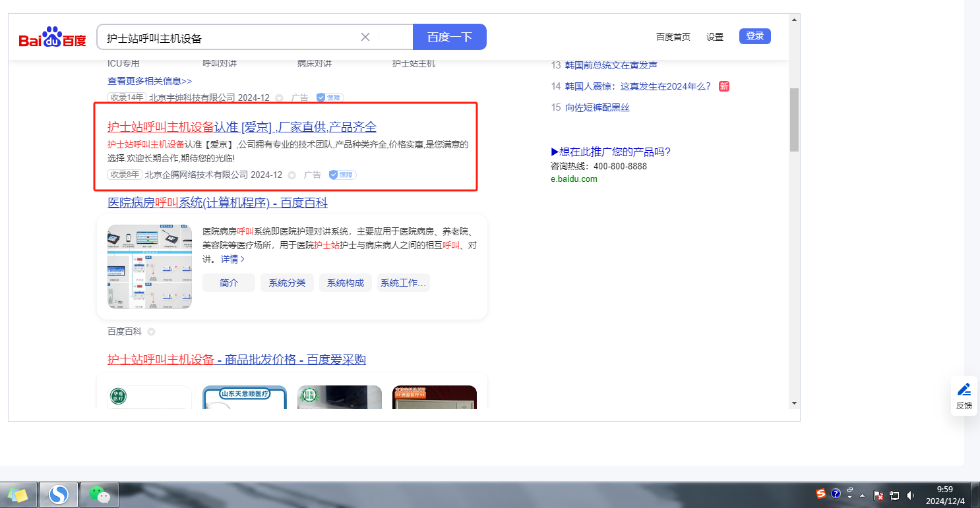Open the volume speaker tray icon
980x508 pixels.
[911, 495]
